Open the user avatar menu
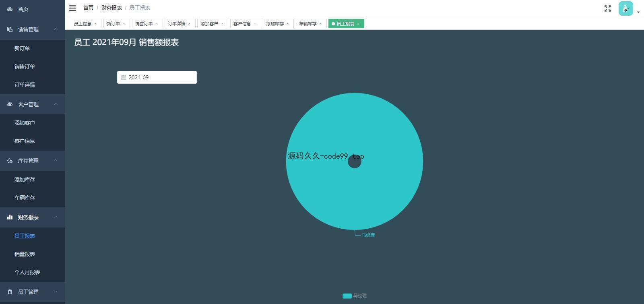The image size is (644, 304). (x=625, y=8)
